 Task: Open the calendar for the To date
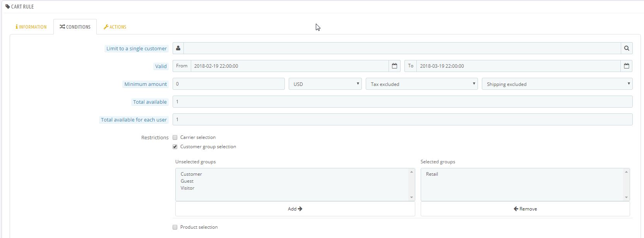pyautogui.click(x=627, y=66)
